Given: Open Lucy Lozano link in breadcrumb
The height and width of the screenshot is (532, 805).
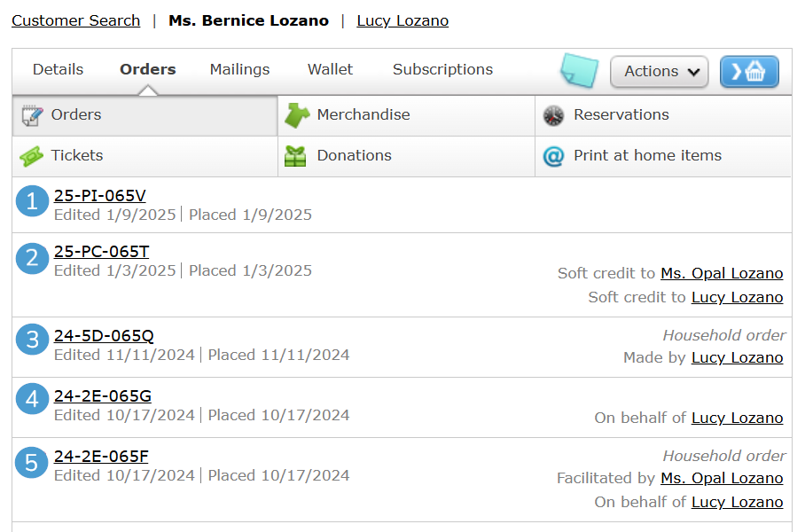Looking at the screenshot, I should [402, 20].
